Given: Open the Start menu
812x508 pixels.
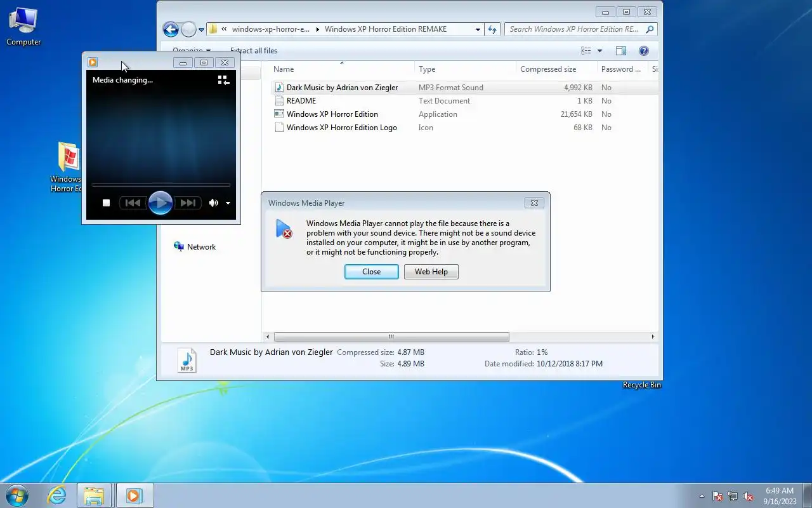Looking at the screenshot, I should 16,495.
